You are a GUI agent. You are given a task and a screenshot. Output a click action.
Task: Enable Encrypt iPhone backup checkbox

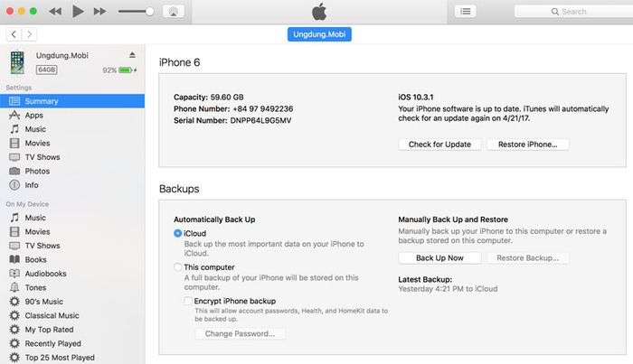[x=188, y=301]
